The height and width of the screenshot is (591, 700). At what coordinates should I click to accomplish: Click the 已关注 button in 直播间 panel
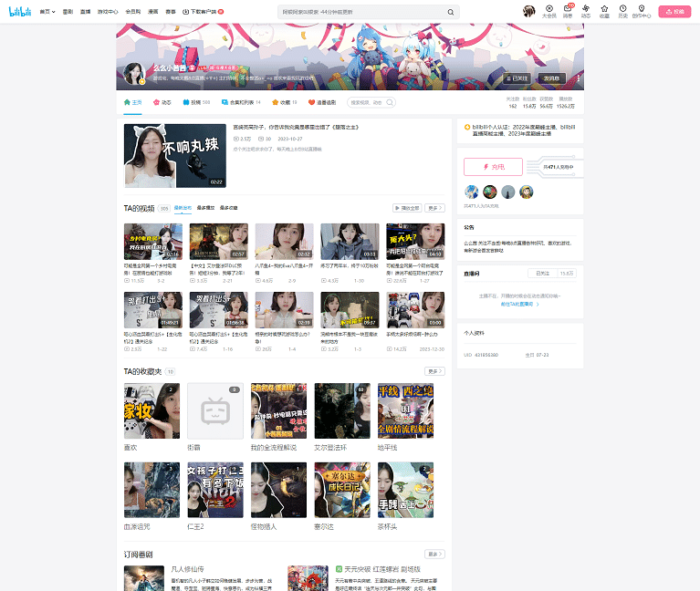click(542, 274)
